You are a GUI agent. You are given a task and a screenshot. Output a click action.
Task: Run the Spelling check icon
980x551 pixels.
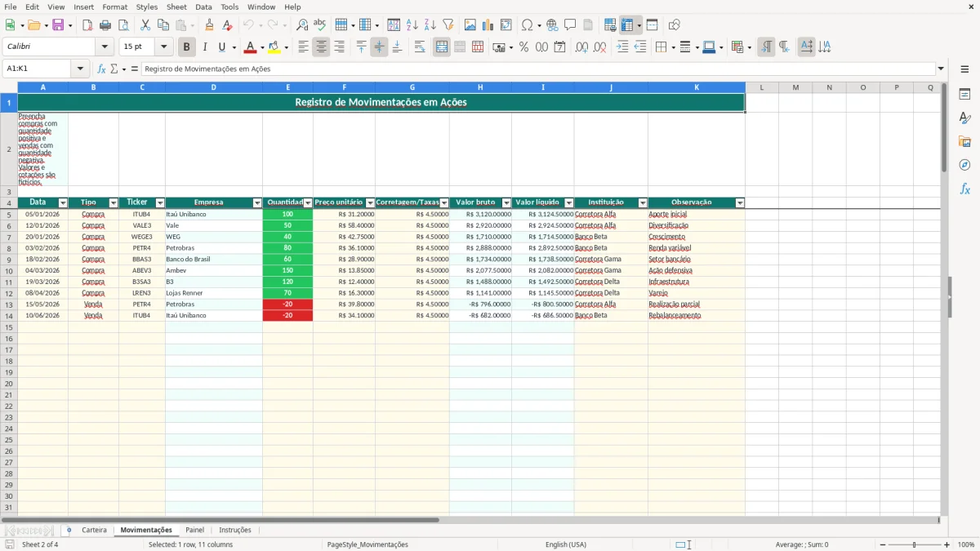pyautogui.click(x=320, y=25)
